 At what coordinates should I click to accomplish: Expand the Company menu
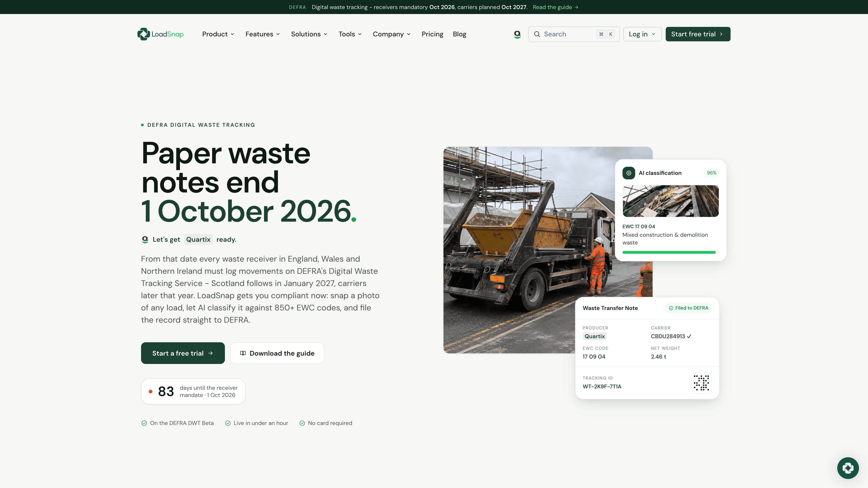click(x=392, y=34)
